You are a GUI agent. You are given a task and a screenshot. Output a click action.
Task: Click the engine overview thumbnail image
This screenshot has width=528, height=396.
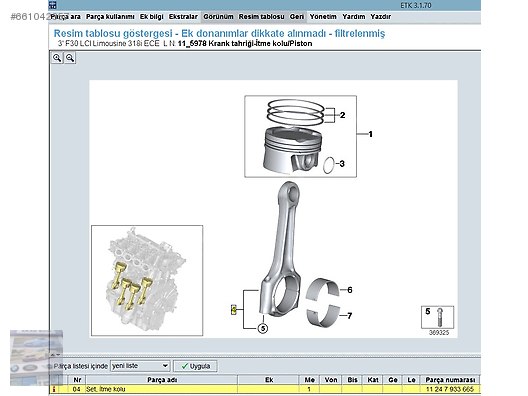tap(147, 280)
